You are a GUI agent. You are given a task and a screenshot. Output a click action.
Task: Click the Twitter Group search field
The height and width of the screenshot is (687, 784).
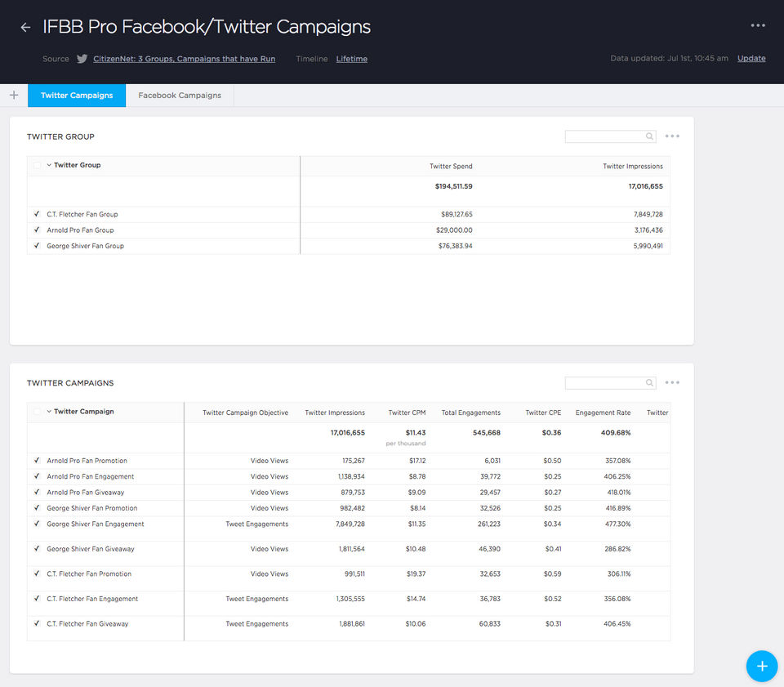coord(604,137)
